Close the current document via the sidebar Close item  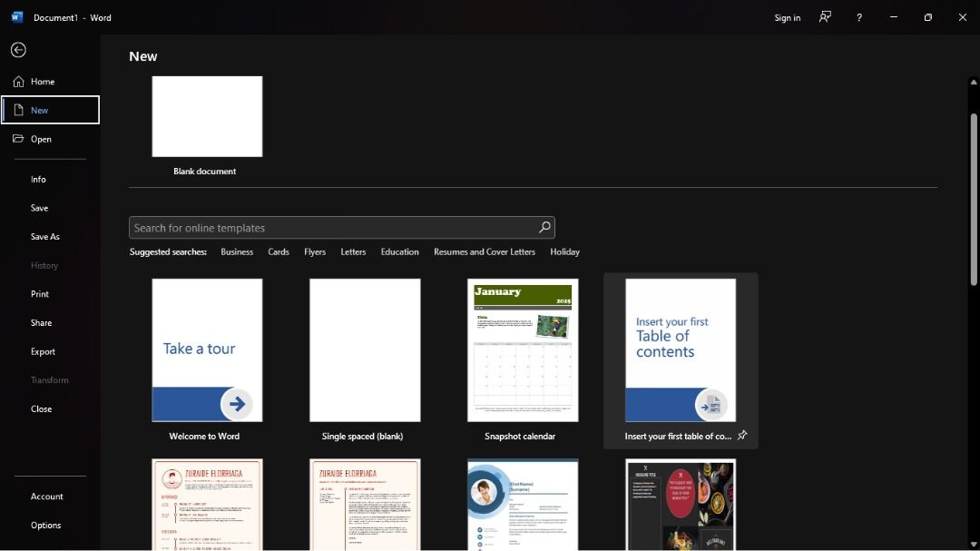tap(41, 409)
